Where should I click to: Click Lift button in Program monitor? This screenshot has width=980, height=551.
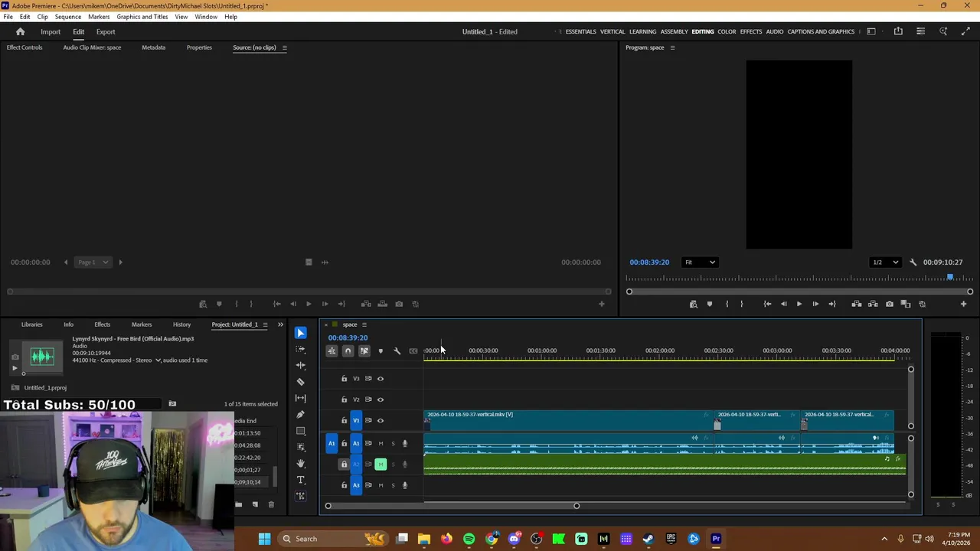pos(857,304)
